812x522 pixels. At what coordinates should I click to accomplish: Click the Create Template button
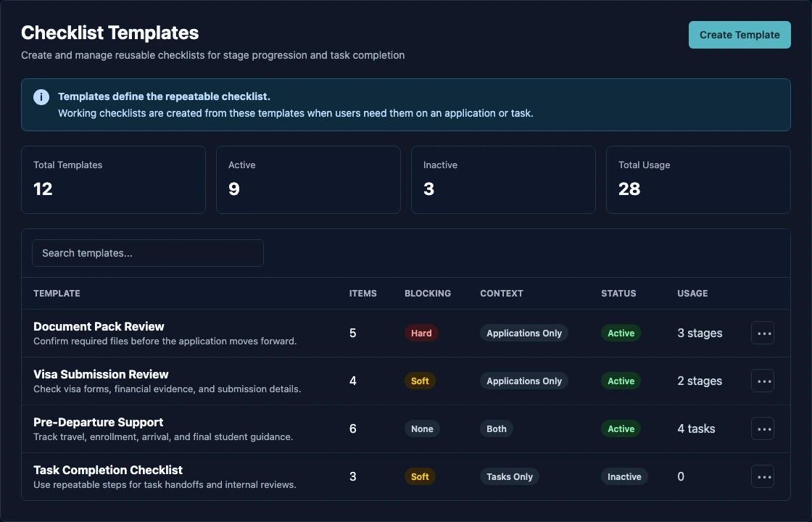click(739, 35)
